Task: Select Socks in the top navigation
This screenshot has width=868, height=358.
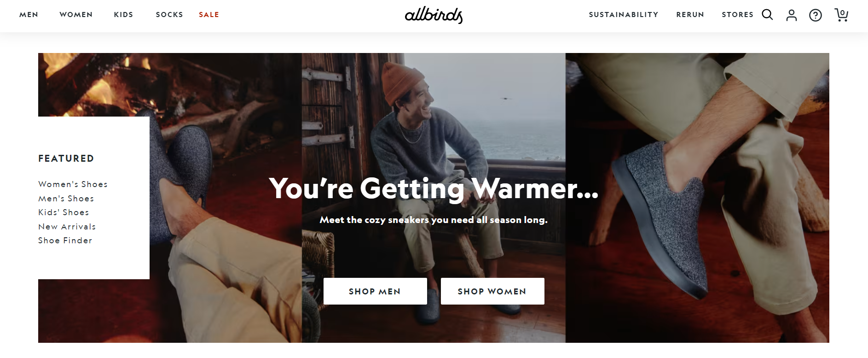Action: [x=169, y=15]
